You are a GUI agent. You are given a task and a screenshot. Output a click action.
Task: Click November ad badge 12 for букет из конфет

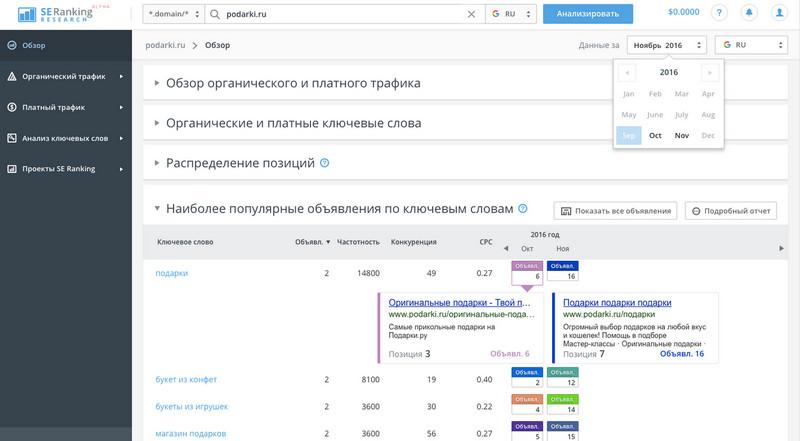click(563, 377)
